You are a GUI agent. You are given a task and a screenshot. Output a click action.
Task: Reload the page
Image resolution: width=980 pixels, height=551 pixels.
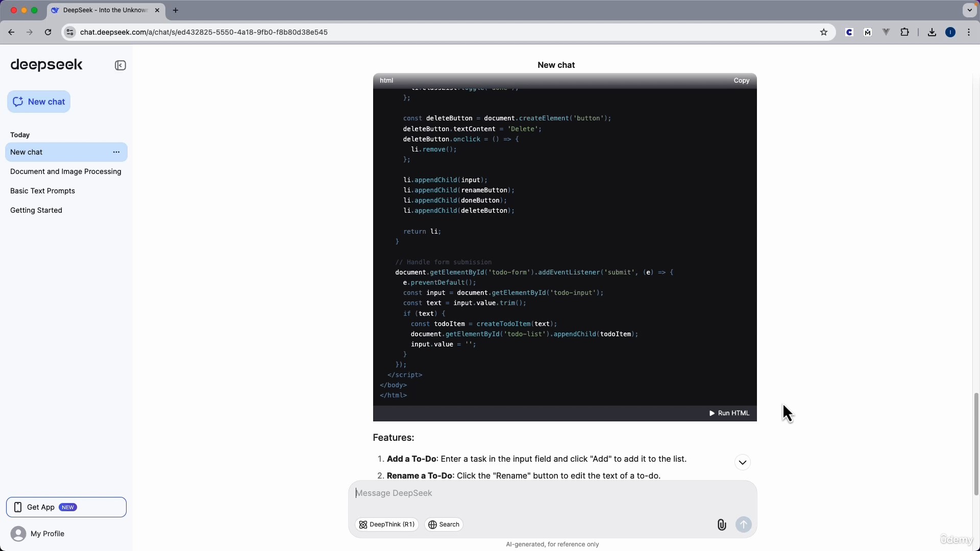pos(48,32)
